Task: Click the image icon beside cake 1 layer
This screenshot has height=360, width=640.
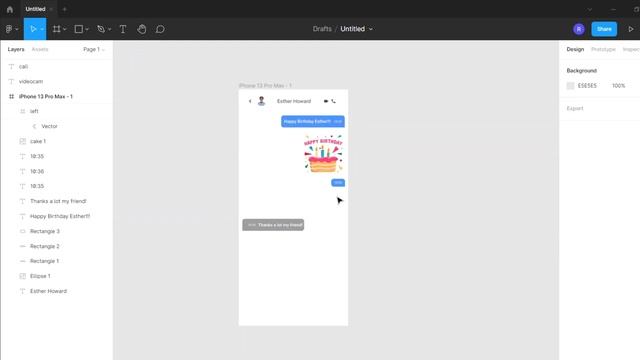Action: (22, 141)
